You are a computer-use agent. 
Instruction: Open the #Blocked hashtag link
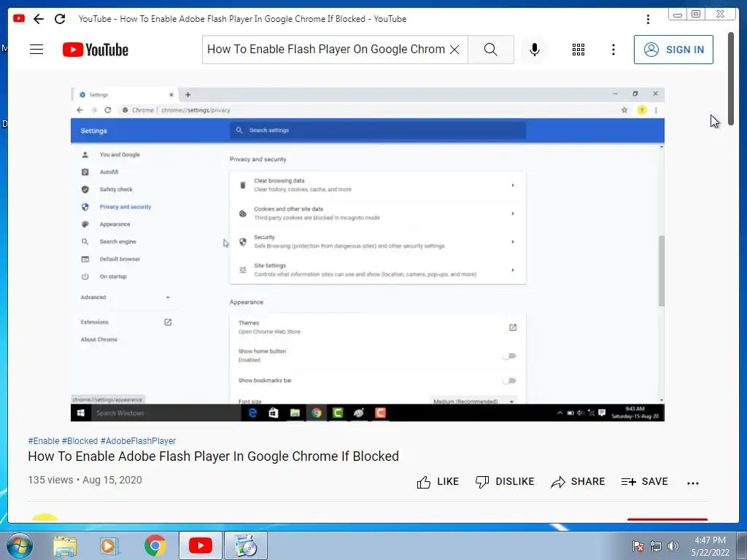coord(80,441)
